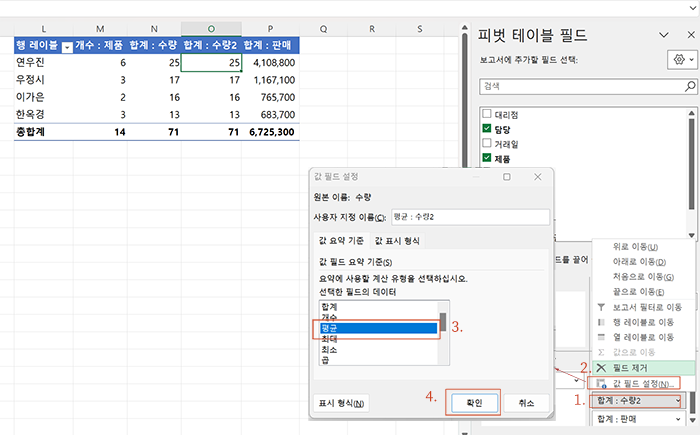The image size is (700, 435).
Task: Click the 4,108,800 sales cell
Action: (271, 63)
